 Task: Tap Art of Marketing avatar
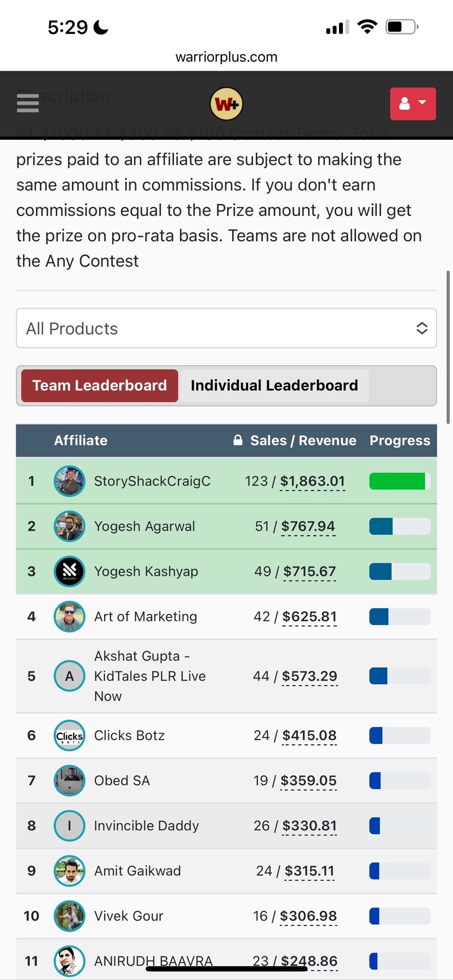tap(69, 616)
